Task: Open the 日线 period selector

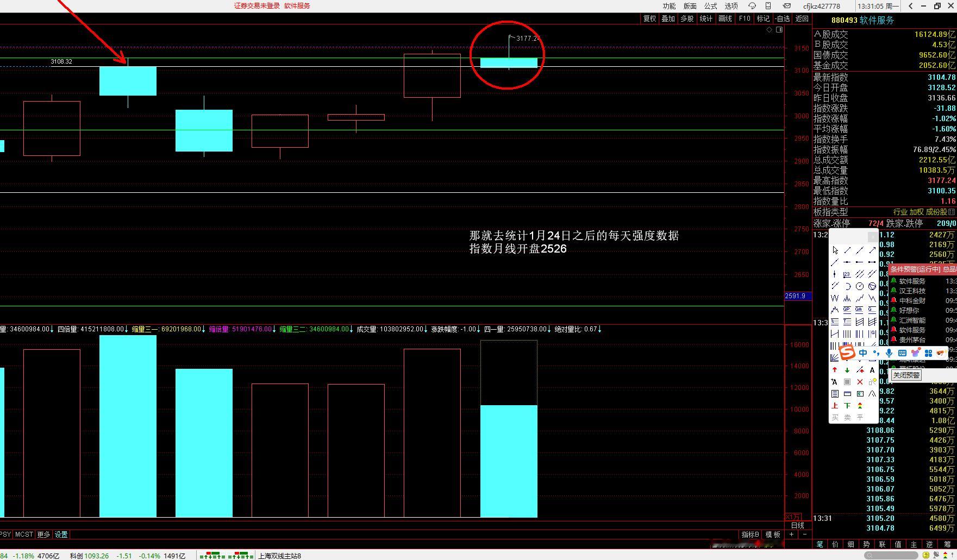Action: point(797,525)
